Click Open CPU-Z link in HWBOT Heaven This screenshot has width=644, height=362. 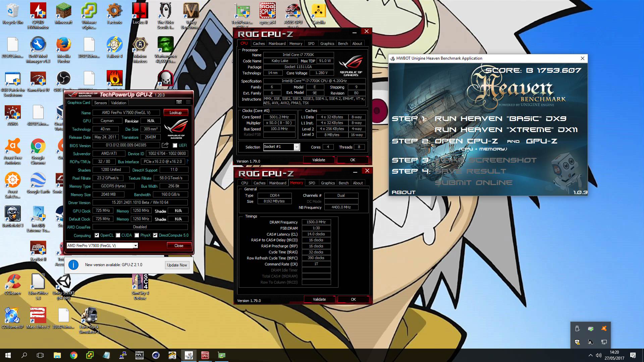tap(466, 141)
